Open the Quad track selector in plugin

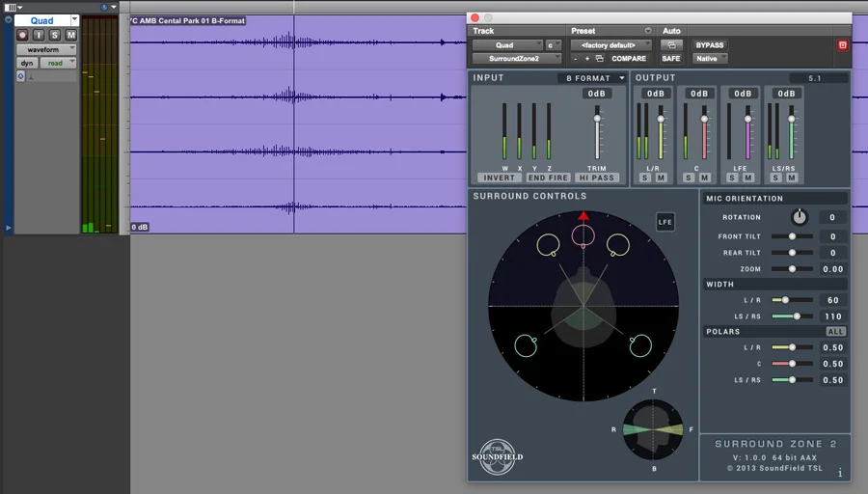[x=507, y=44]
